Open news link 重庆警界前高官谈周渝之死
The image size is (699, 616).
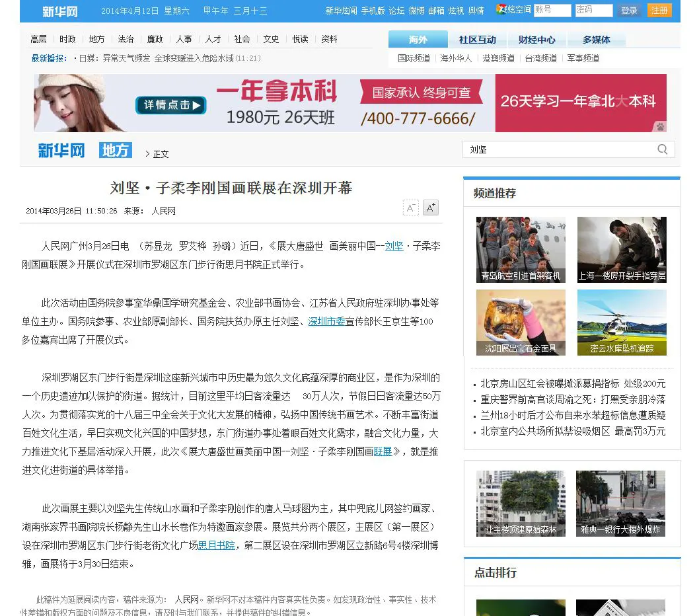click(x=573, y=399)
